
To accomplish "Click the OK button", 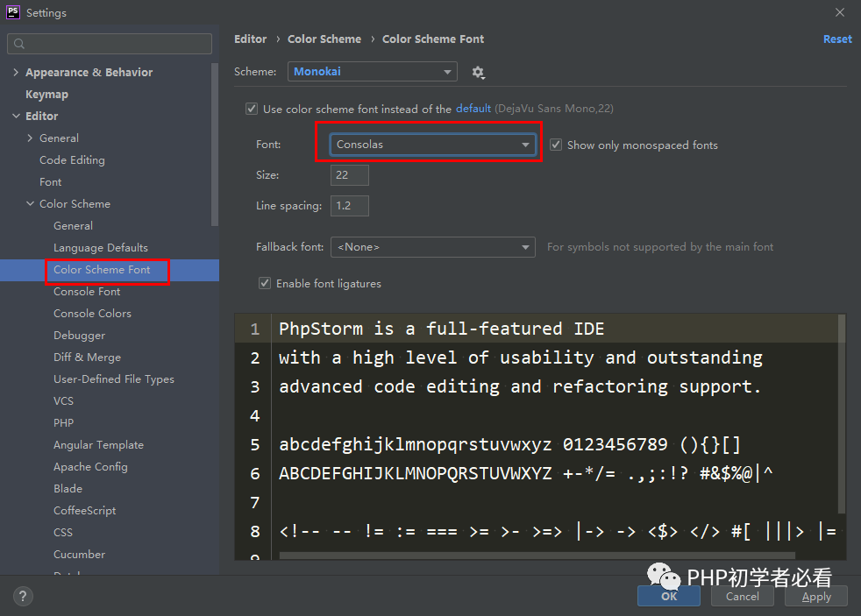I will coord(668,596).
